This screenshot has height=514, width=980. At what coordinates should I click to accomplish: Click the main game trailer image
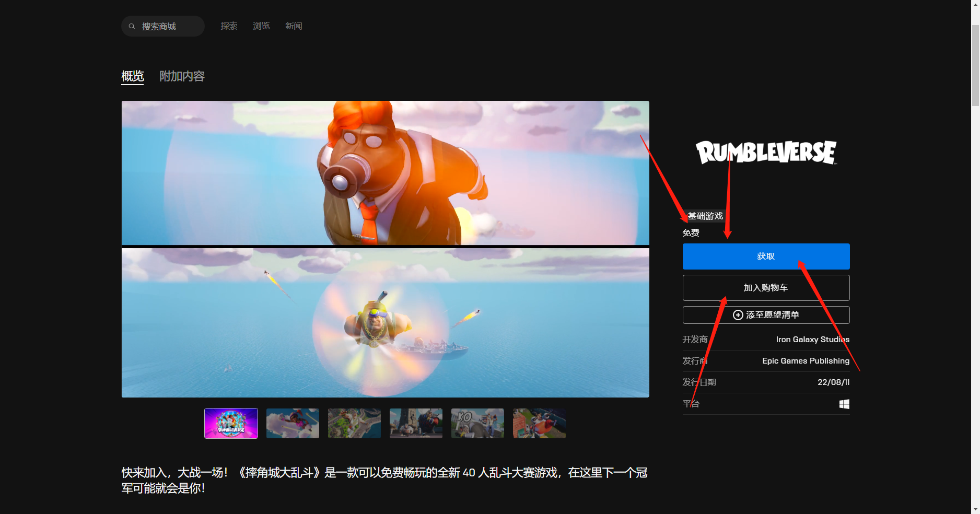coord(386,249)
